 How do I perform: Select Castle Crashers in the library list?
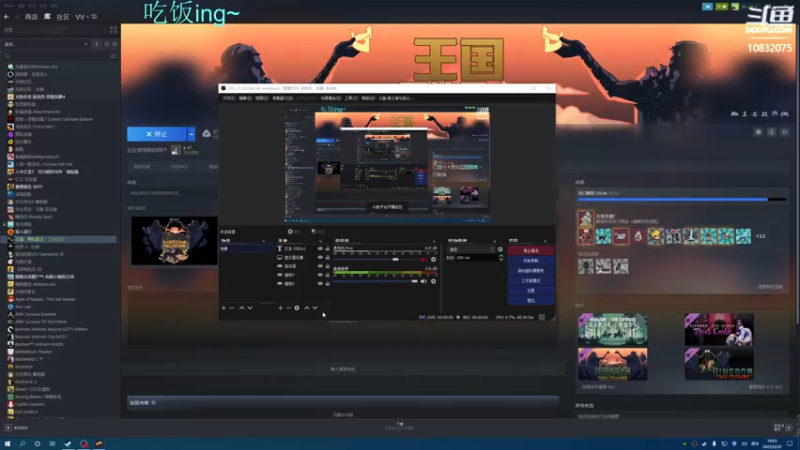30,404
